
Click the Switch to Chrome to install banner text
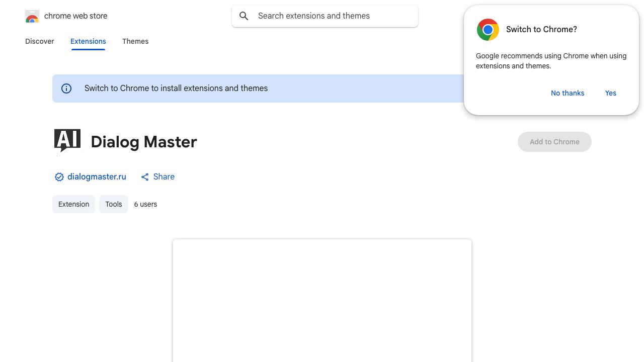(176, 88)
